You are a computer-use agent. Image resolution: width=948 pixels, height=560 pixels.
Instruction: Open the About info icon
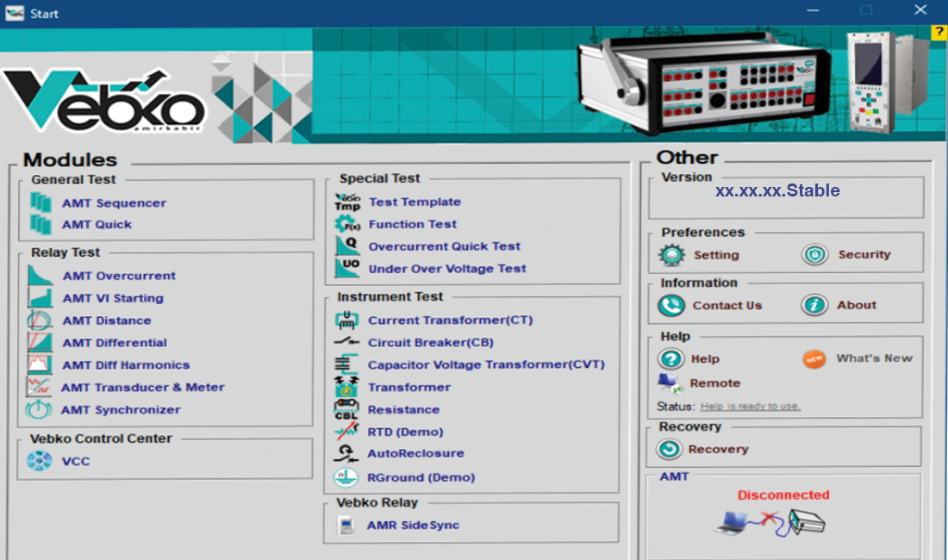tap(814, 305)
